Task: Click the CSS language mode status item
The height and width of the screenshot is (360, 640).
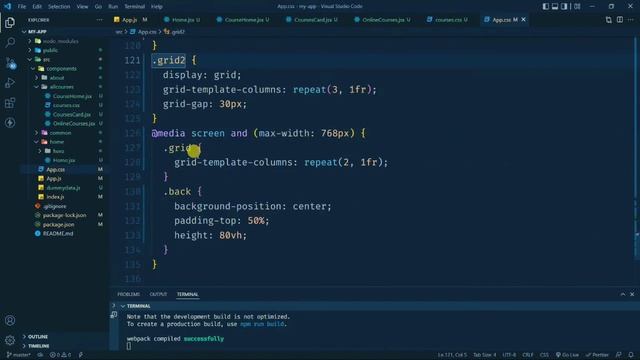Action: point(544,355)
